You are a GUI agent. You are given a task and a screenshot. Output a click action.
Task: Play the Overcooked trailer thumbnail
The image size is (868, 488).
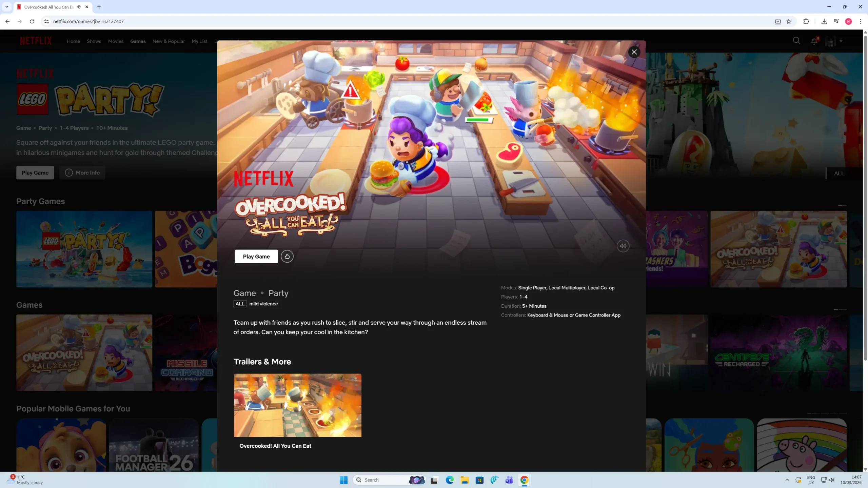[x=297, y=405]
